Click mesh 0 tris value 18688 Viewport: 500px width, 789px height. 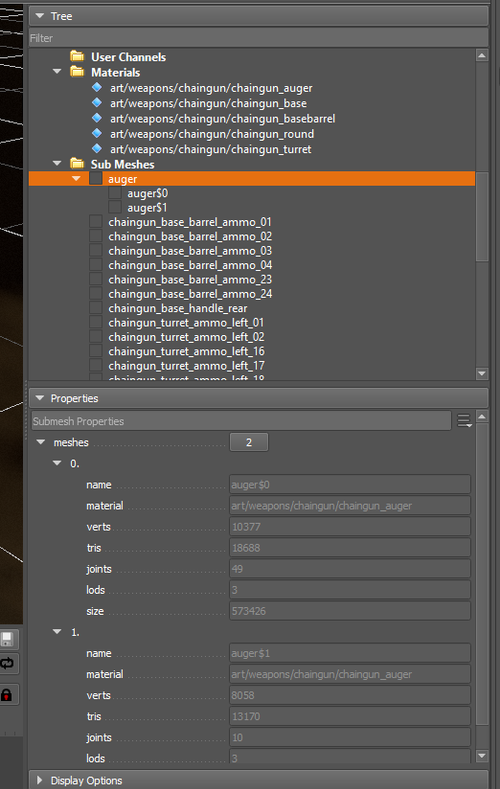(x=350, y=548)
